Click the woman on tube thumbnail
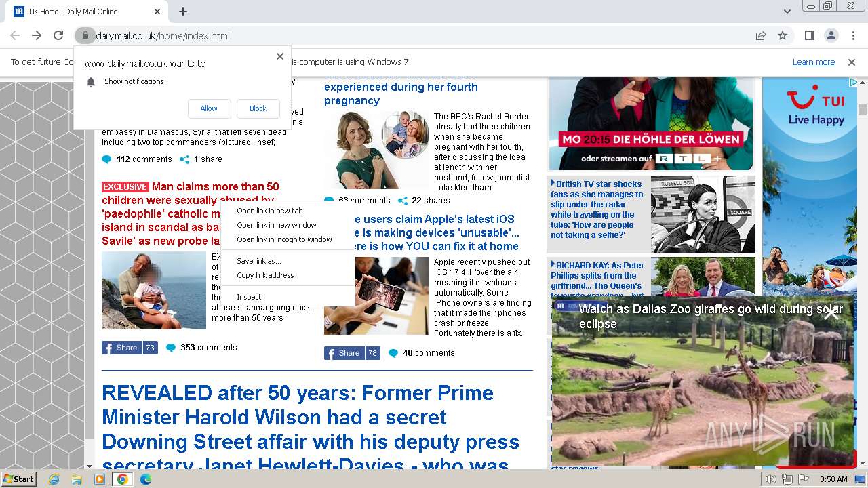Image resolution: width=868 pixels, height=488 pixels. tap(703, 214)
